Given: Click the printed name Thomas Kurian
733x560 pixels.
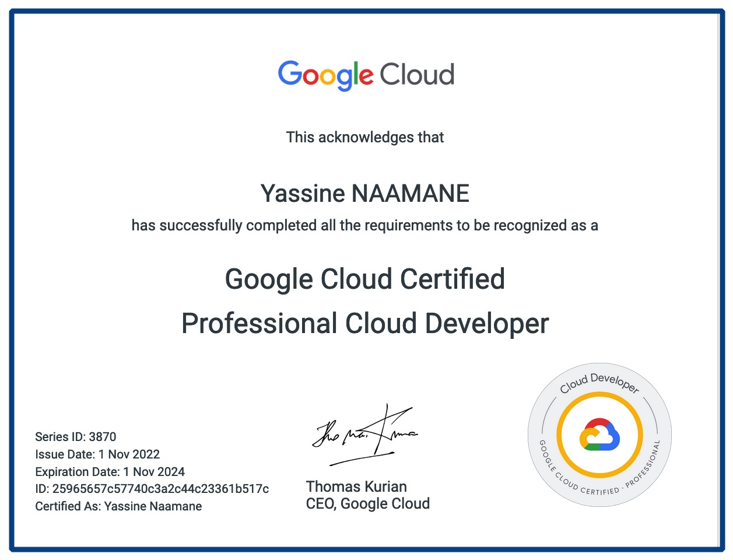Looking at the screenshot, I should click(356, 487).
